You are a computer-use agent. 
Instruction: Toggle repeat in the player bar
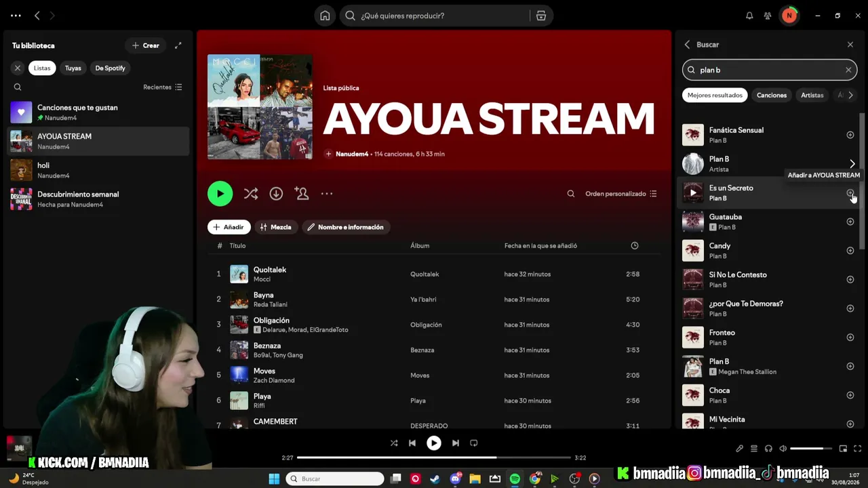(x=474, y=443)
